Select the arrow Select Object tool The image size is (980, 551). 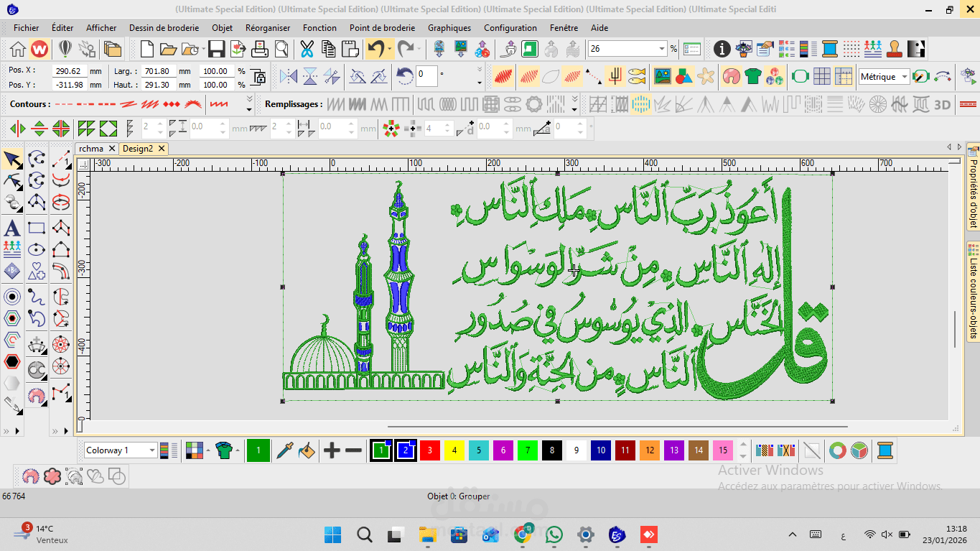click(x=12, y=159)
